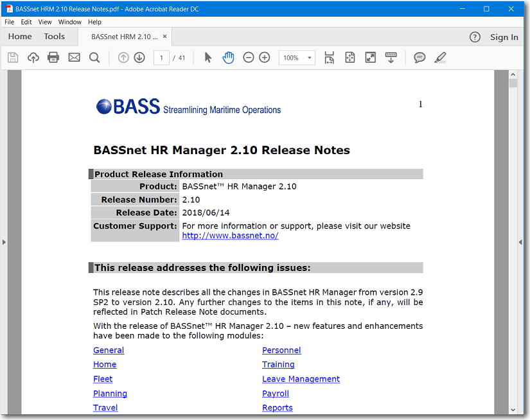530x420 pixels.
Task: Expand the right tools pane arrow
Action: [x=520, y=242]
